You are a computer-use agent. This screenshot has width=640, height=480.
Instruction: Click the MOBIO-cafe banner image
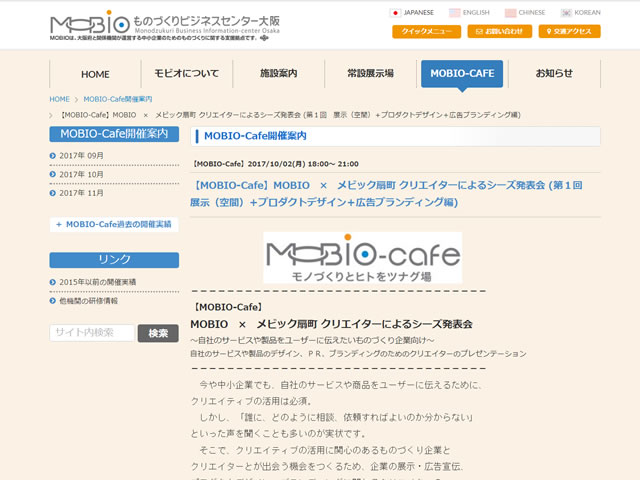pos(363,258)
